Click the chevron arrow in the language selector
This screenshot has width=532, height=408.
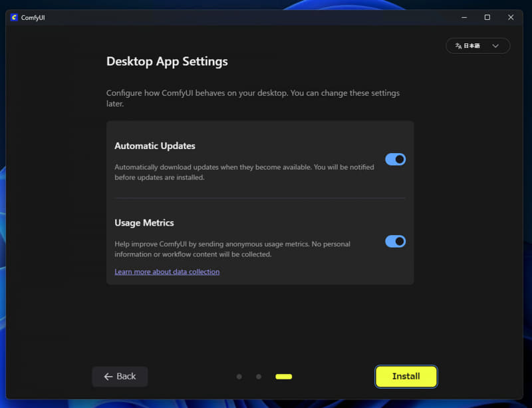pos(495,46)
